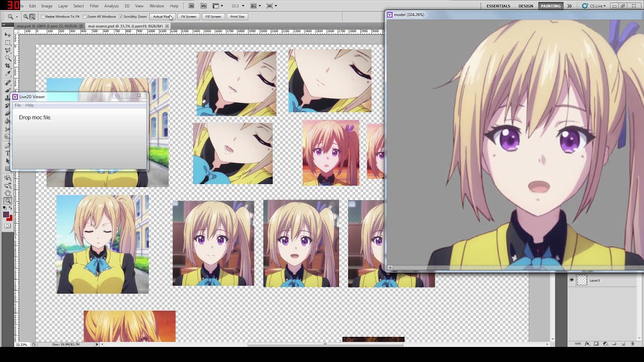Click the background color swatch
The image size is (644, 362).
(x=10, y=218)
